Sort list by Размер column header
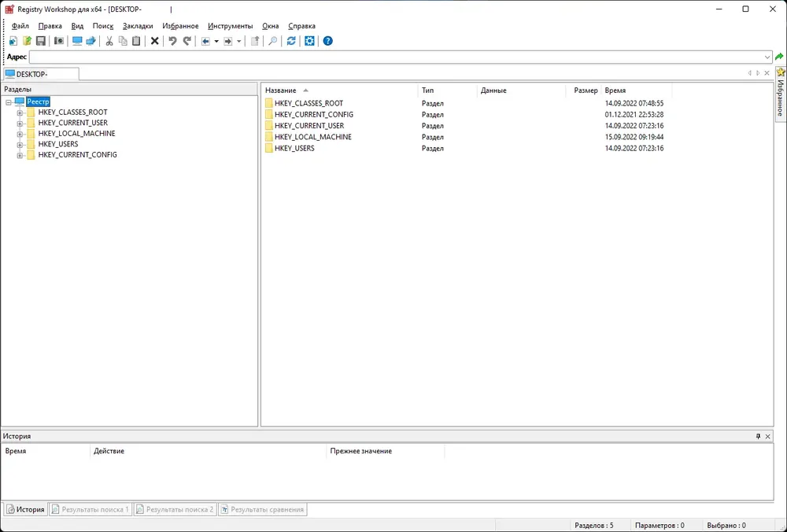 (583, 91)
